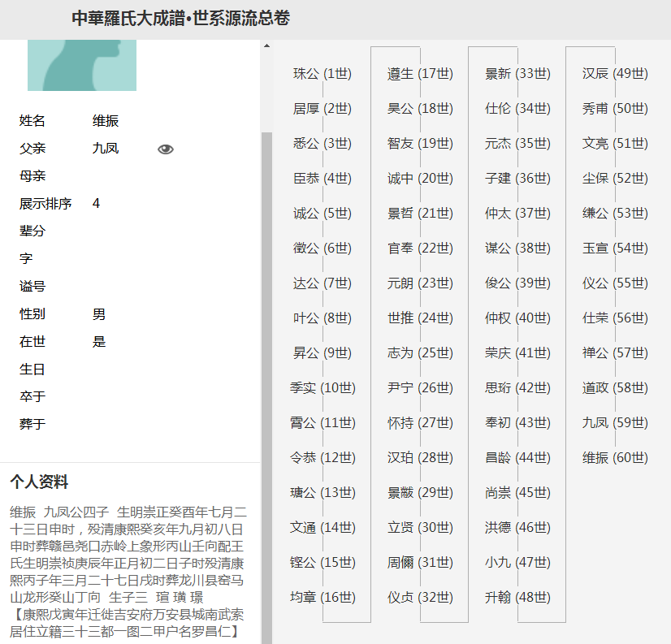Click the eye icon beside father 九凤
This screenshot has width=671, height=644.
tap(165, 149)
